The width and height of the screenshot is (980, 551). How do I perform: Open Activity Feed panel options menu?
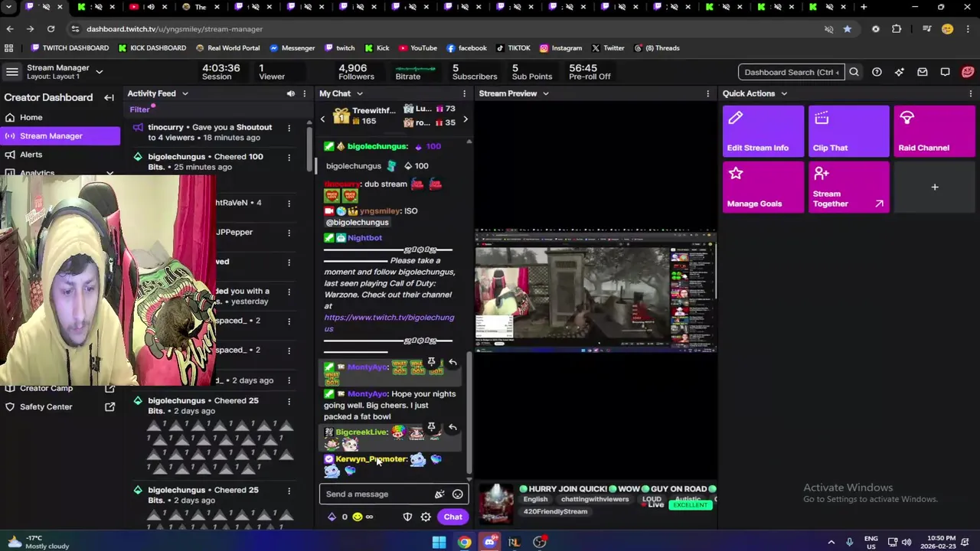point(304,93)
